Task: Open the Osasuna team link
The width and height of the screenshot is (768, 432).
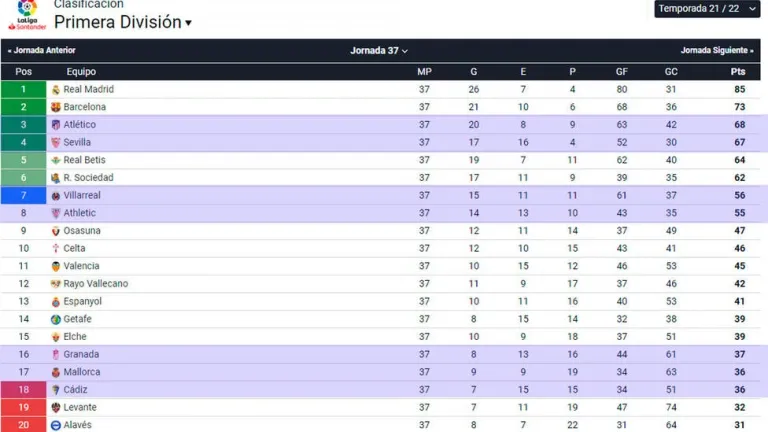Action: (x=82, y=231)
